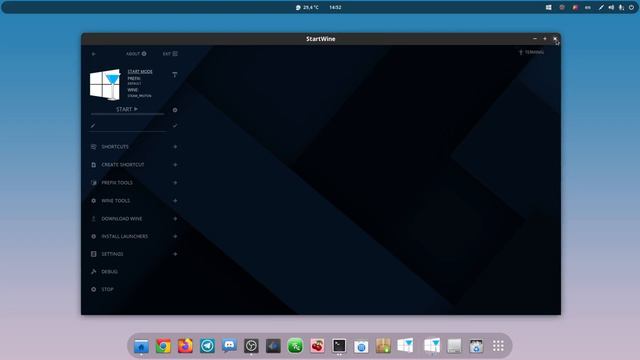The width and height of the screenshot is (640, 360).
Task: Click the PREFIX TOOLS icon
Action: (93, 182)
